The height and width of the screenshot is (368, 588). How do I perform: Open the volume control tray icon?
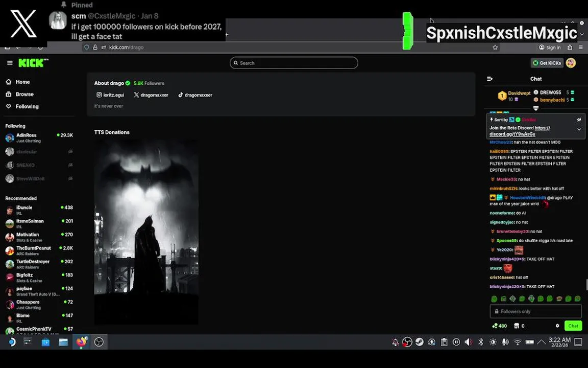pos(469,342)
